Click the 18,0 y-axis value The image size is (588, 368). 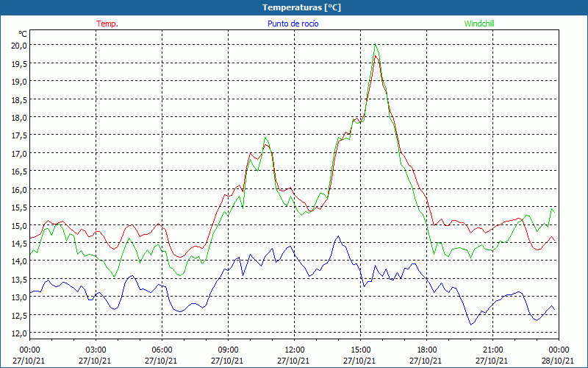[x=20, y=118]
